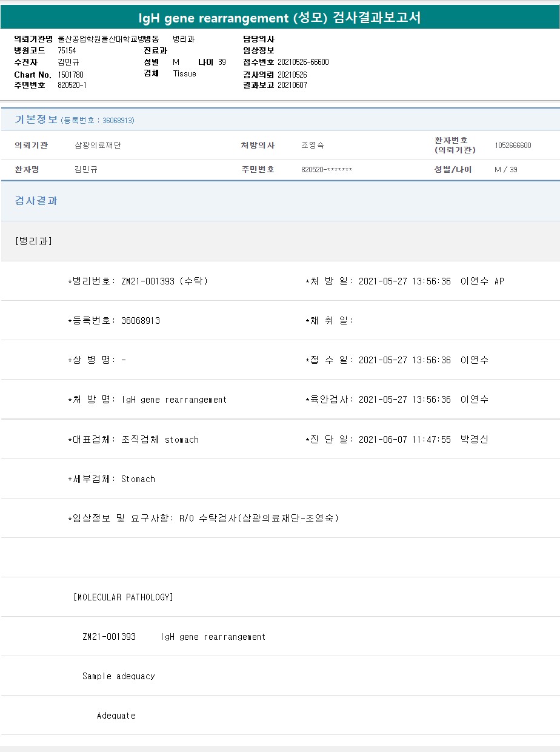The image size is (560, 752).
Task: Click the masked 주민번호 820520-*******
Action: [327, 170]
